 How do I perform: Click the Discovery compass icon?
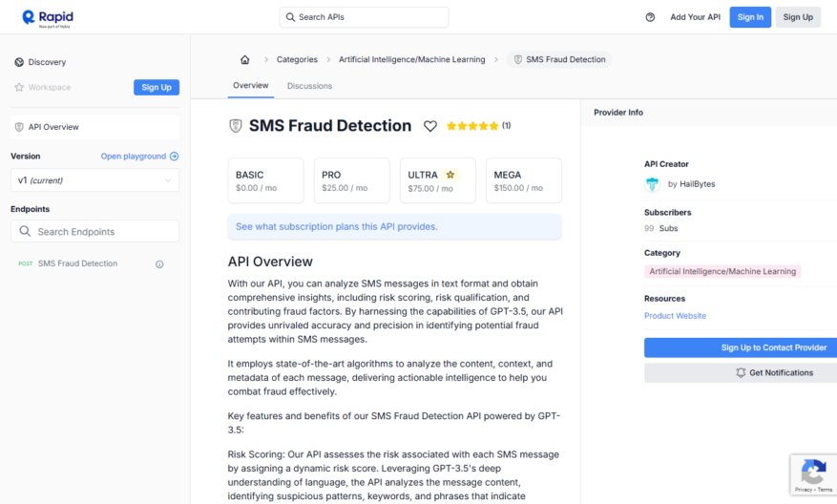(x=19, y=62)
